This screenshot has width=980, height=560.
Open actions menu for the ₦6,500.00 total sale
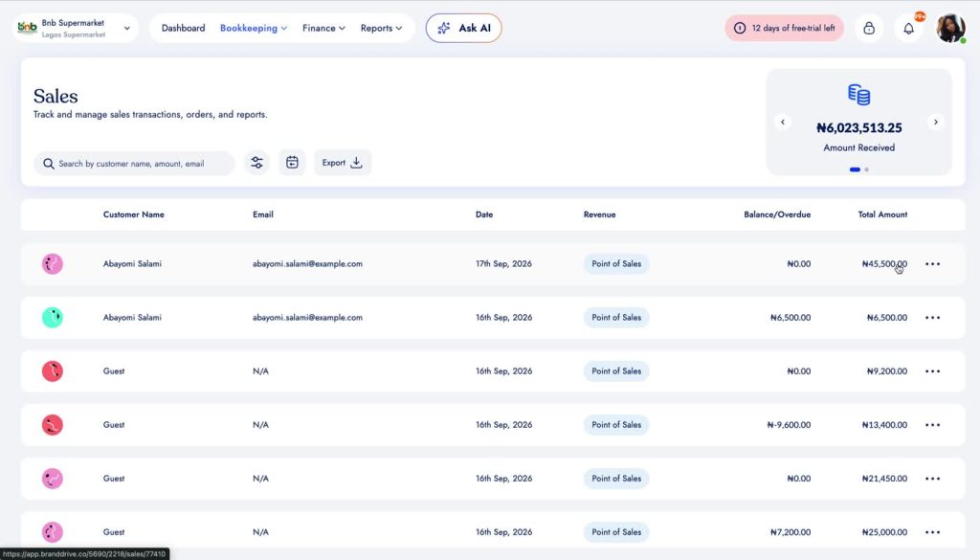(932, 318)
